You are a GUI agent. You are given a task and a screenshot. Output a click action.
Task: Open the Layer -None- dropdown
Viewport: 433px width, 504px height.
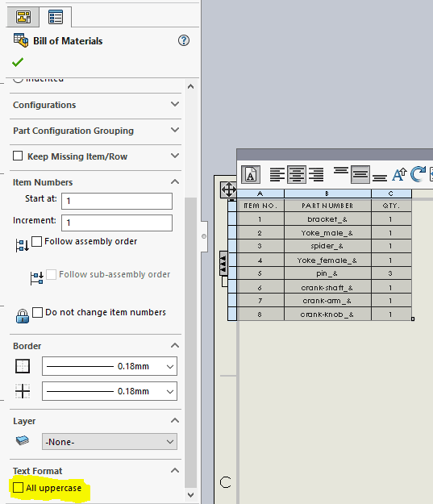[x=110, y=442]
